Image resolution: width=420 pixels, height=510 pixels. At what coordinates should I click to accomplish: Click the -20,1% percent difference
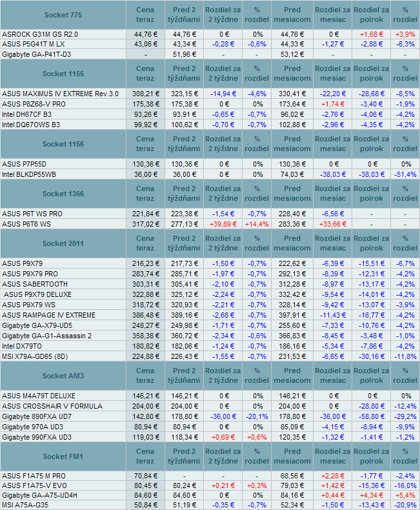[257, 416]
